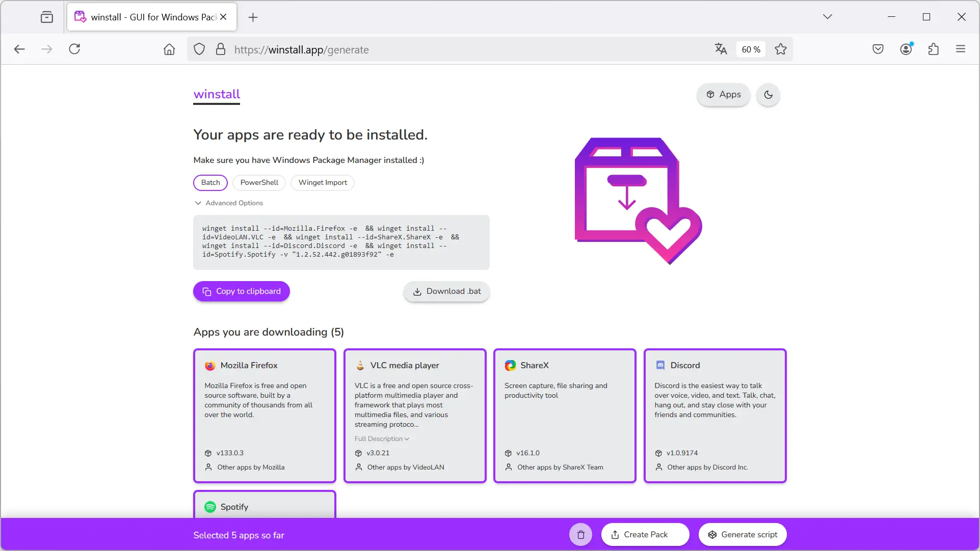Click the VLC media player card title
Viewport: 980px width, 551px height.
tap(405, 365)
